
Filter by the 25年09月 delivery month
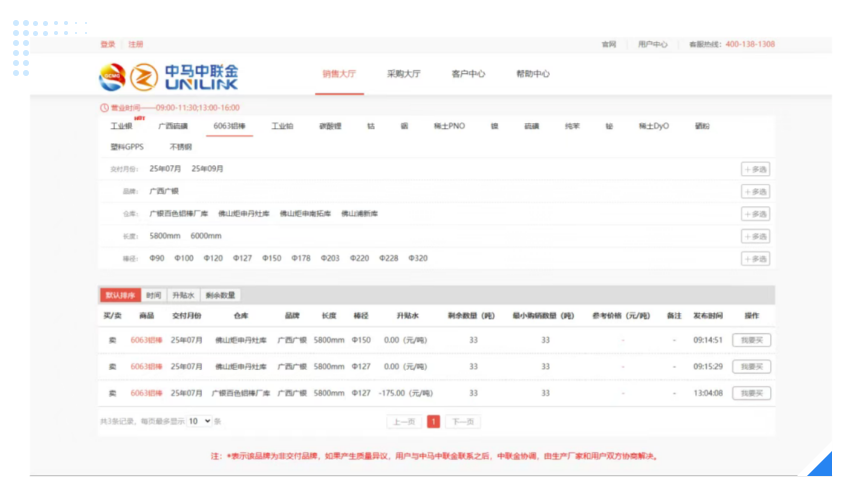208,169
